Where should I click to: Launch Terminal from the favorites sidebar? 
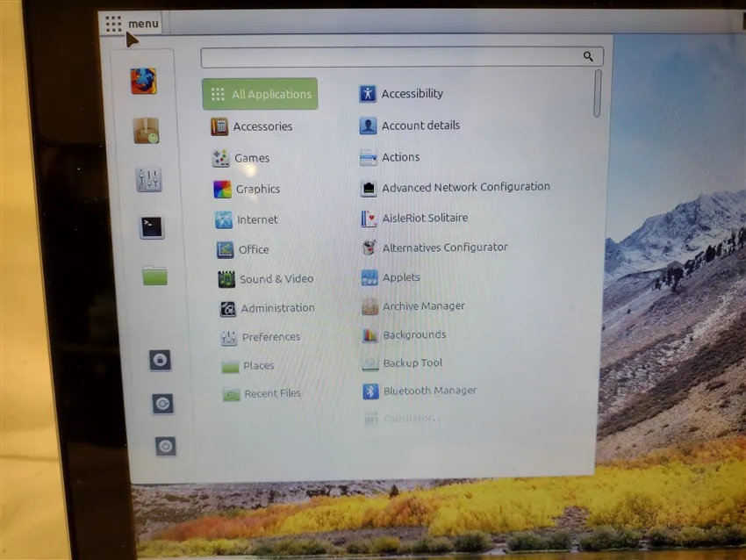152,228
